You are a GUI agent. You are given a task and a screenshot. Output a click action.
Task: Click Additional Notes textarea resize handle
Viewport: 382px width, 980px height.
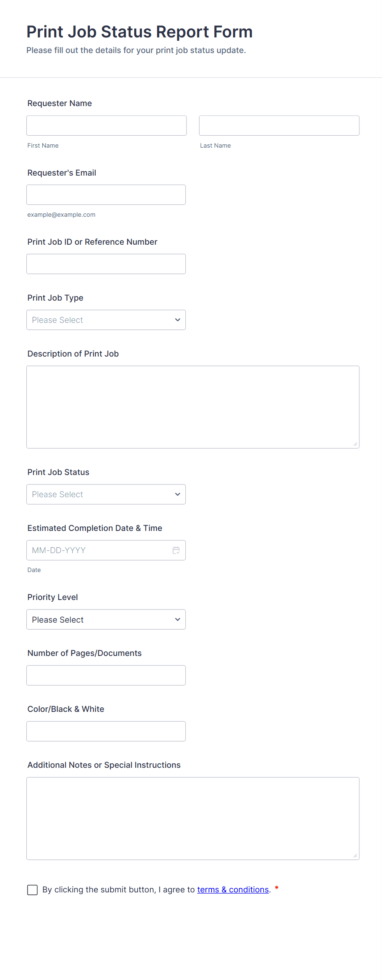click(x=355, y=855)
